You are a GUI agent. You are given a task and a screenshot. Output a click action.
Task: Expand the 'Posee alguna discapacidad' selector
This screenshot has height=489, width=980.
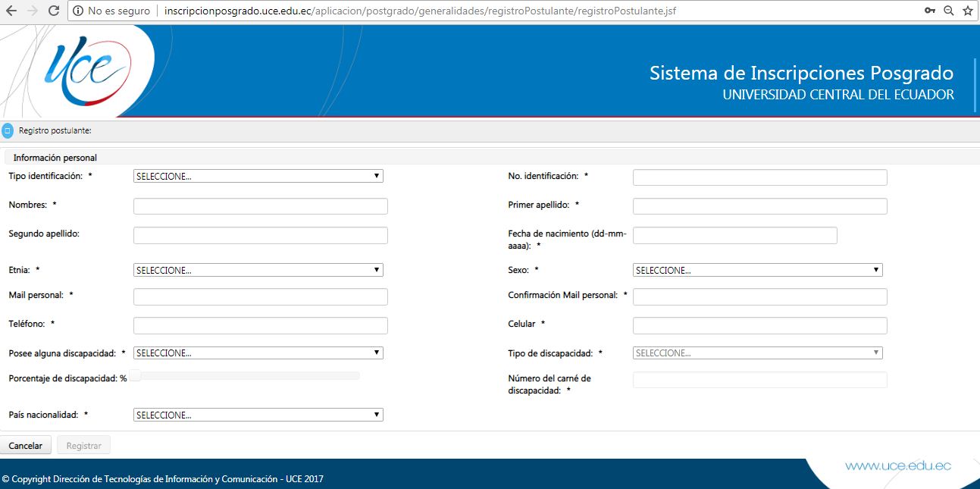[x=258, y=352]
